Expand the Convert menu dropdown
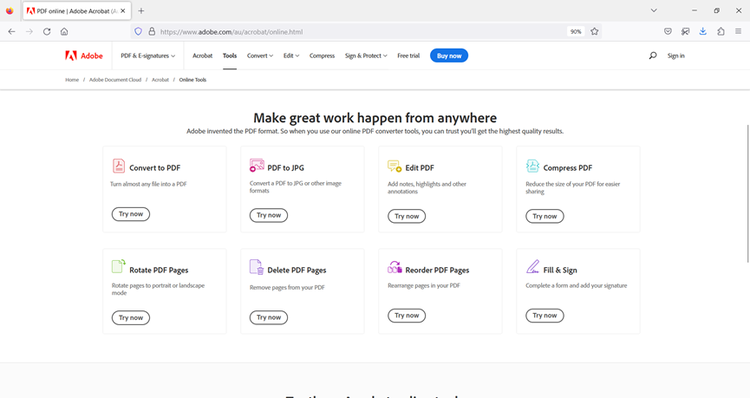Viewport: 750px width, 398px height. click(x=260, y=55)
